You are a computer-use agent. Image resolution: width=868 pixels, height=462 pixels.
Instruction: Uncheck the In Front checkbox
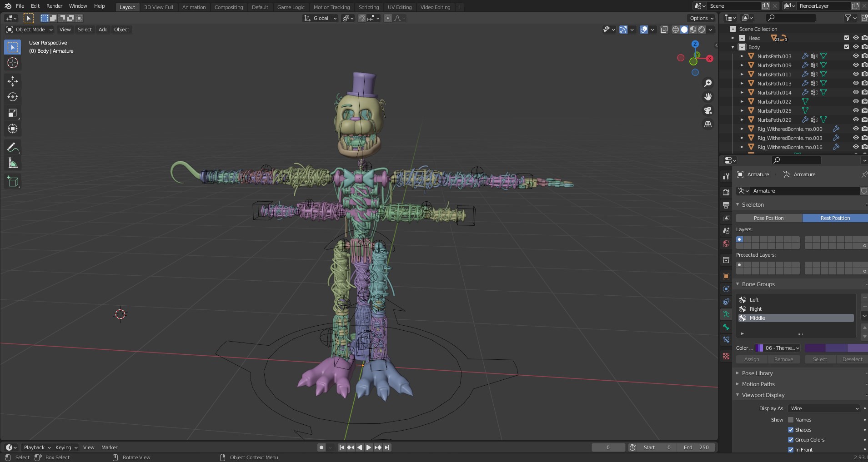click(791, 450)
